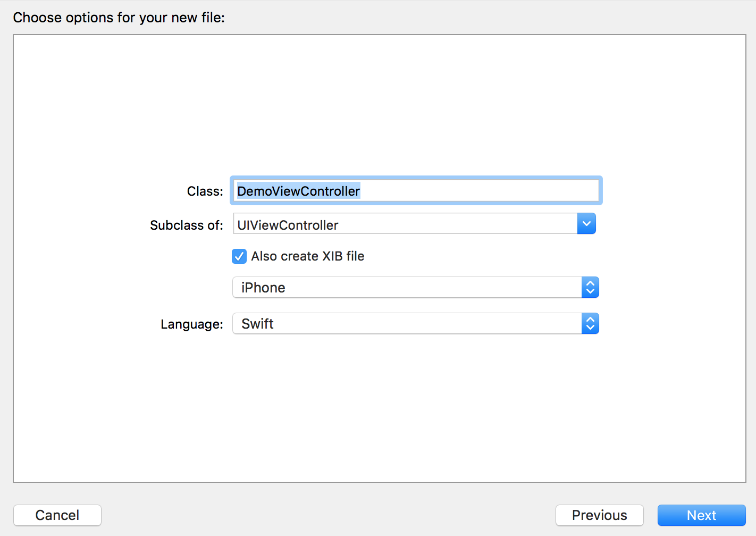Click the 'Subclass of:' label
Viewport: 756px width, 536px height.
point(187,225)
